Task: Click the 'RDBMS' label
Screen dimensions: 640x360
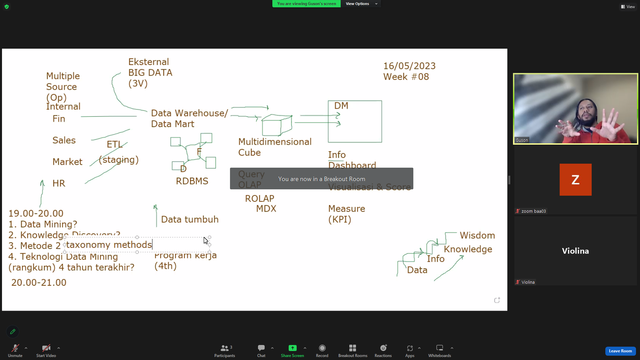Action: point(192,181)
